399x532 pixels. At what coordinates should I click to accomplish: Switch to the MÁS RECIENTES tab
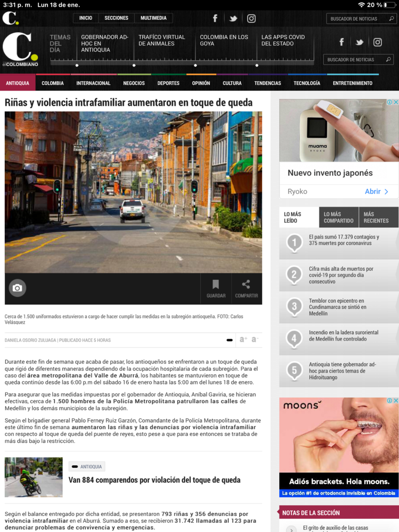pyautogui.click(x=379, y=217)
